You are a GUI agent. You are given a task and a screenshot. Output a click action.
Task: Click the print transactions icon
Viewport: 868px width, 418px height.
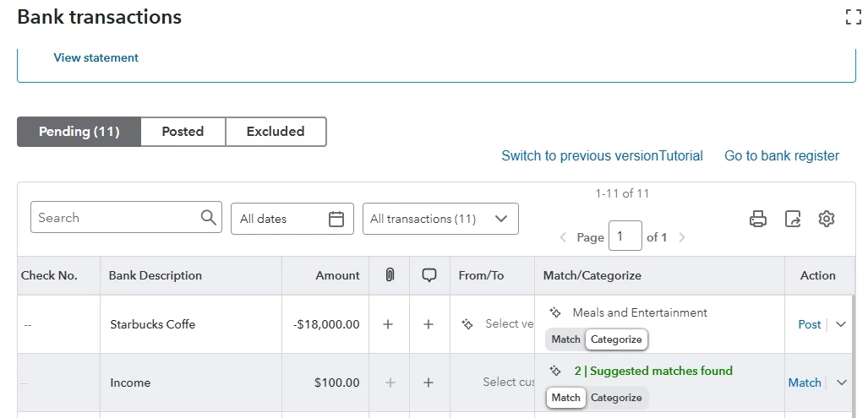[x=758, y=219]
